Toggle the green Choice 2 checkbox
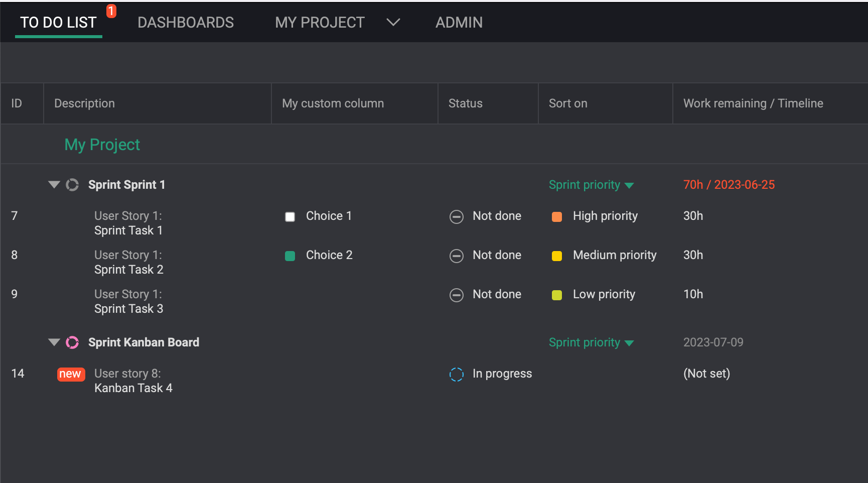The height and width of the screenshot is (483, 868). click(x=290, y=256)
